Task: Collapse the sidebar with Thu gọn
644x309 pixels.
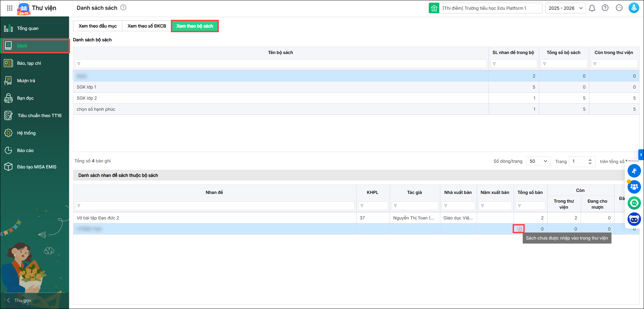Action: pos(22,300)
